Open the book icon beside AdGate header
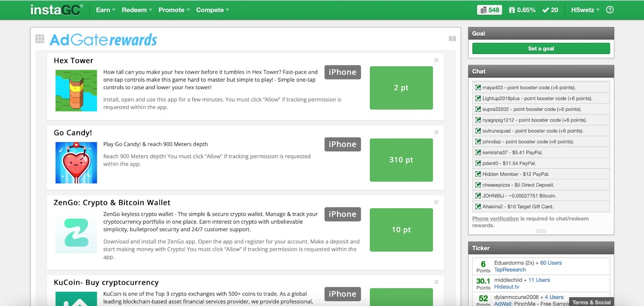This screenshot has height=306, width=644. click(452, 39)
